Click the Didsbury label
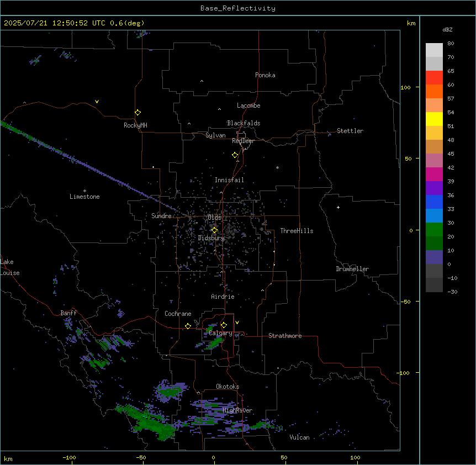 211,238
